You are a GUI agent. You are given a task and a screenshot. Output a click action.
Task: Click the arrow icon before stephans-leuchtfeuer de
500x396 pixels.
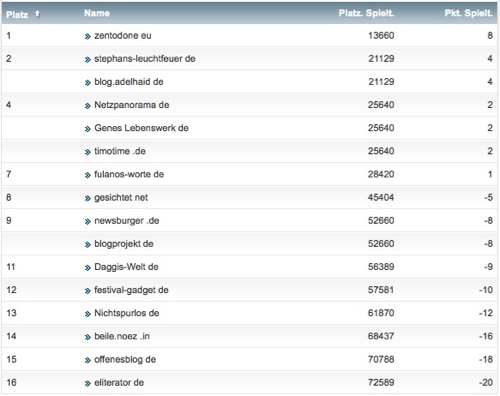[88, 60]
